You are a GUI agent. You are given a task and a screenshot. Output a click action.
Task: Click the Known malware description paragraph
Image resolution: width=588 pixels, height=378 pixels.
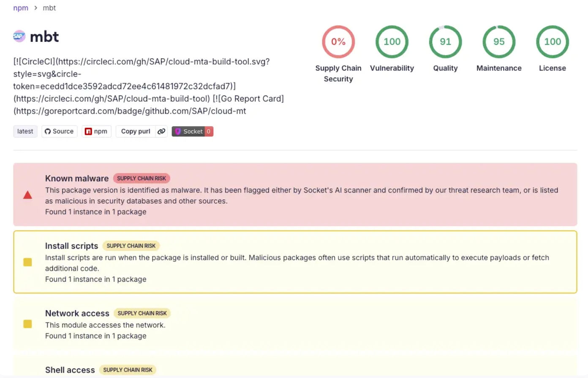point(302,196)
